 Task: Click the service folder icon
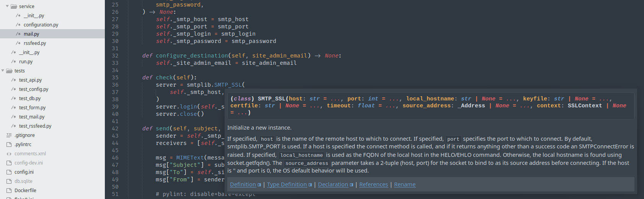(x=14, y=7)
